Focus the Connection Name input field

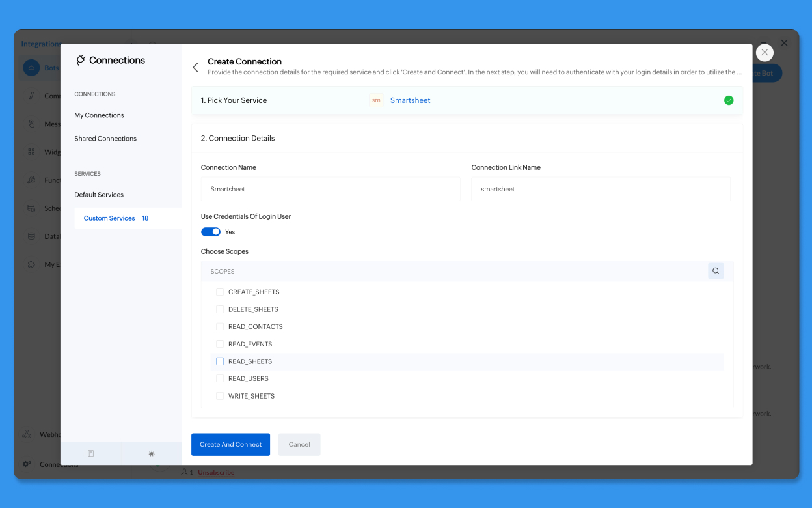pos(331,189)
